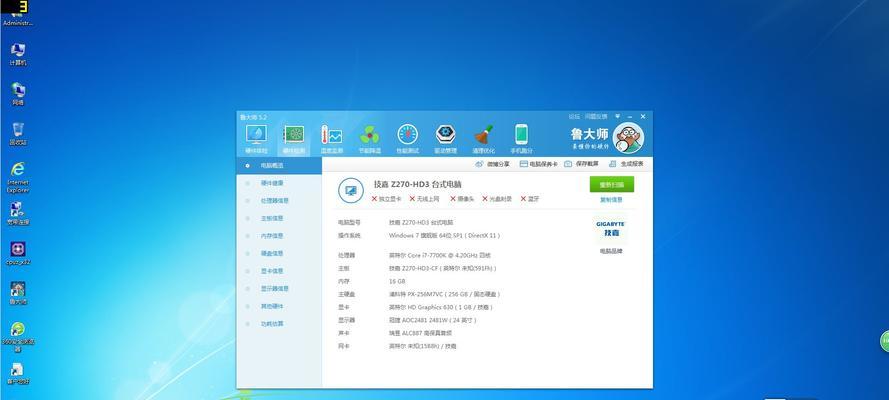The width and height of the screenshot is (889, 400).
Task: Click the 电脑保养卡 card icon
Action: pyautogui.click(x=524, y=164)
